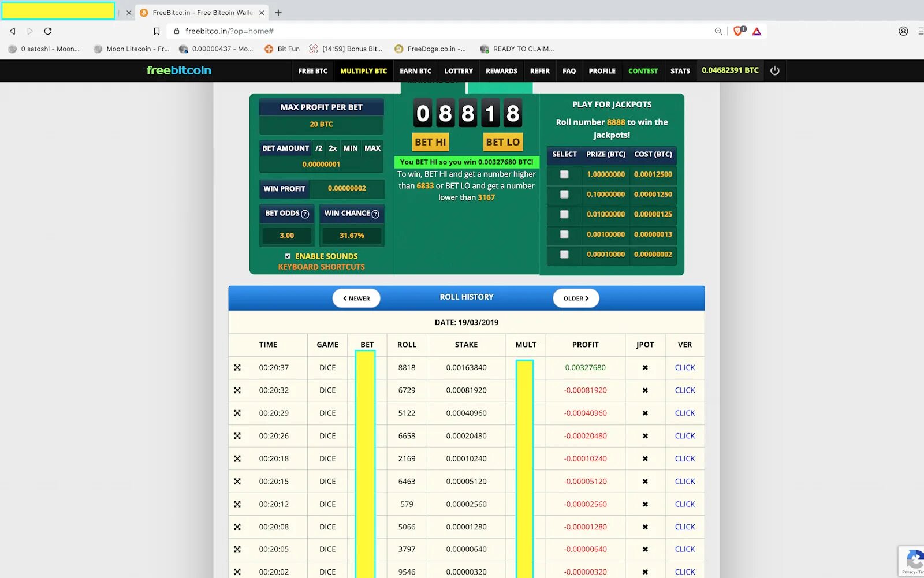Open the Bet Odds help question mark
Viewport: 924px width, 578px height.
tap(305, 214)
